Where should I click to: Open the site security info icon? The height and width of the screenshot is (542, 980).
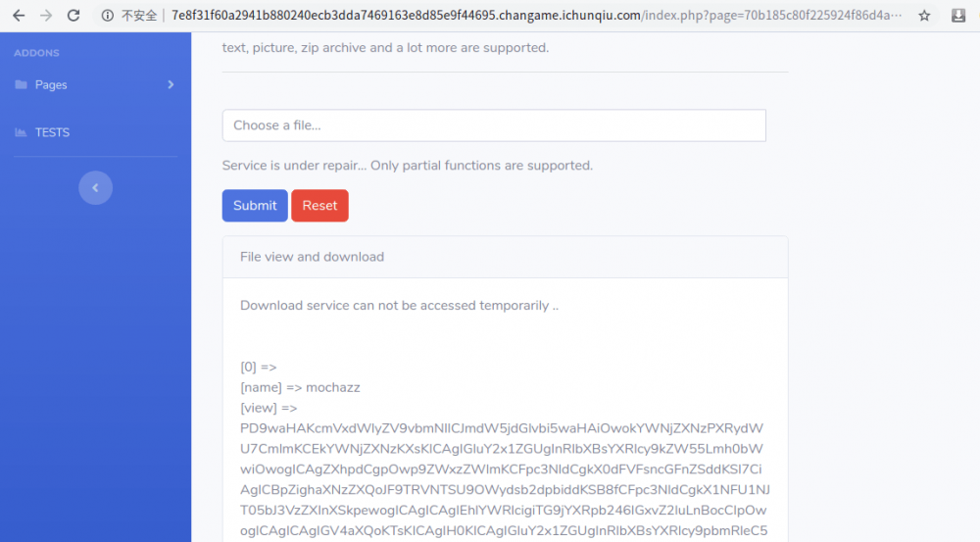(108, 16)
